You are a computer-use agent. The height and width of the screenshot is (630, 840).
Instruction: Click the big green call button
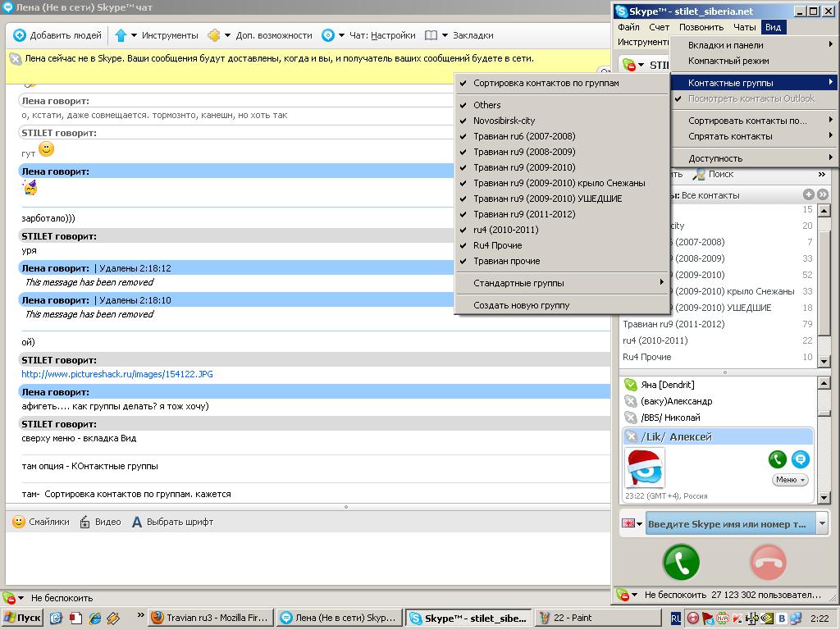click(x=681, y=563)
